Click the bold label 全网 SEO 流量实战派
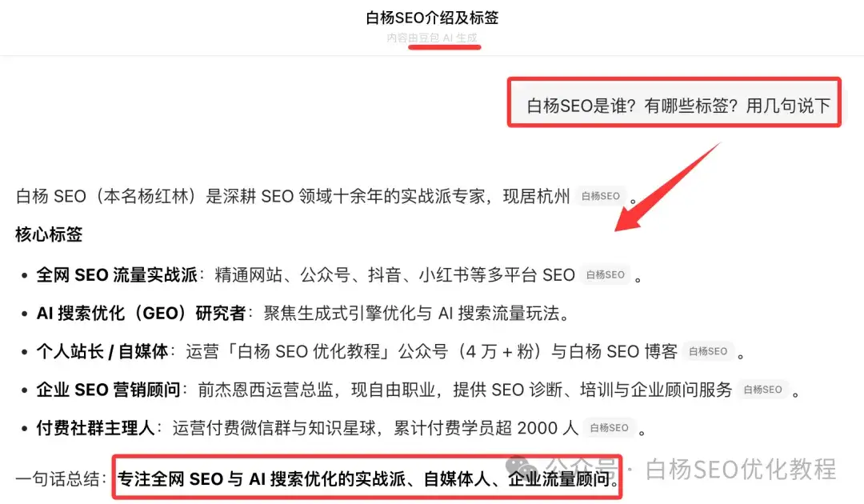Viewport: 864px width, 504px height. tap(117, 275)
